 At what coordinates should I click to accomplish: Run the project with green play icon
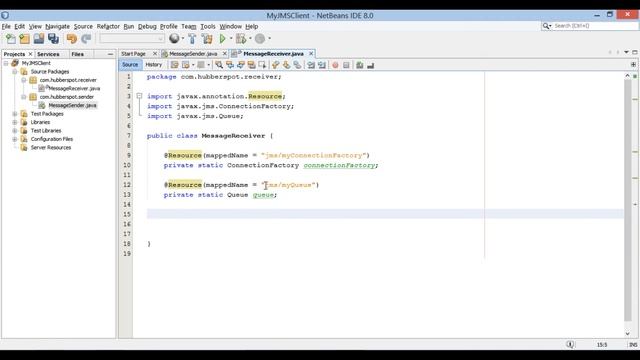click(222, 39)
